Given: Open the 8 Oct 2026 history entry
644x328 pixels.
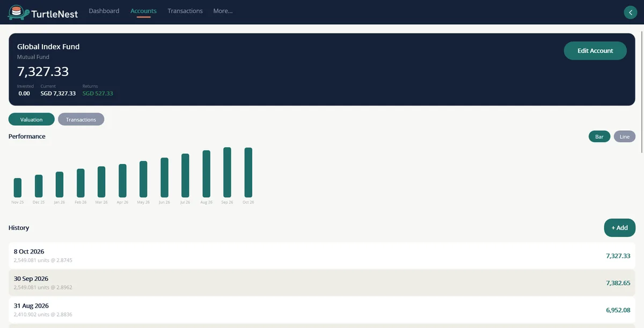Looking at the screenshot, I should [322, 256].
